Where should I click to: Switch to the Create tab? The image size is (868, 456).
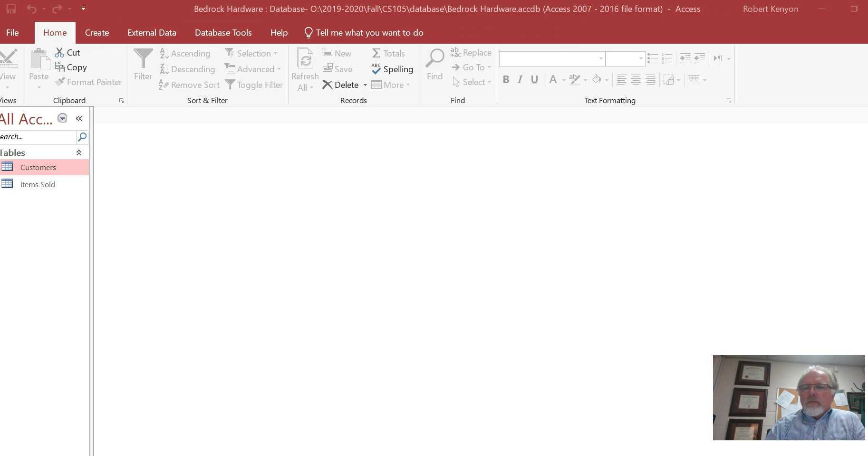97,33
